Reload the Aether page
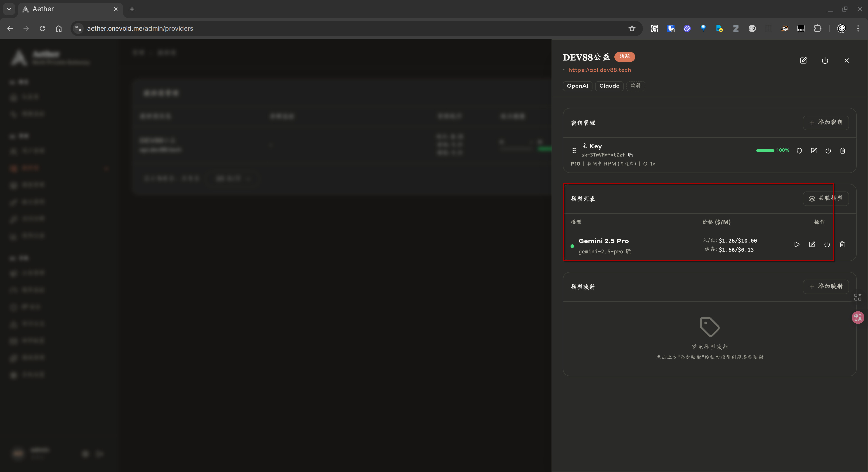This screenshot has width=868, height=472. (x=42, y=29)
